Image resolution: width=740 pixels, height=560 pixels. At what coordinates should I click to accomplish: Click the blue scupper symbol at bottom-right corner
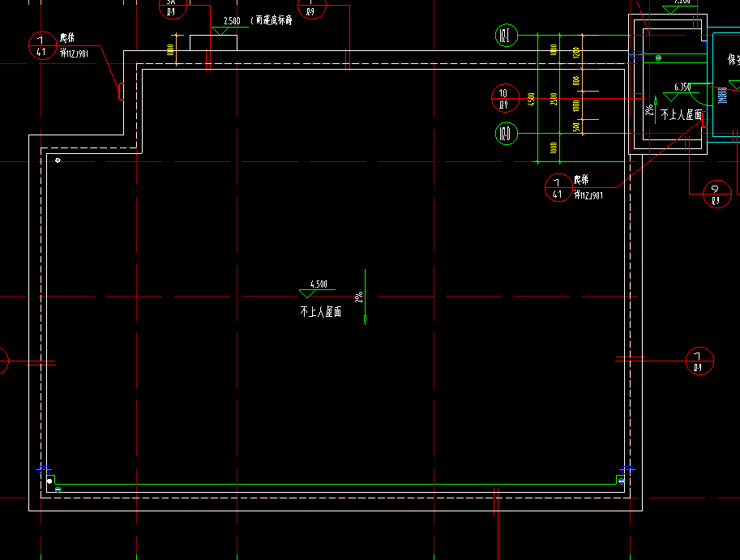pos(627,470)
